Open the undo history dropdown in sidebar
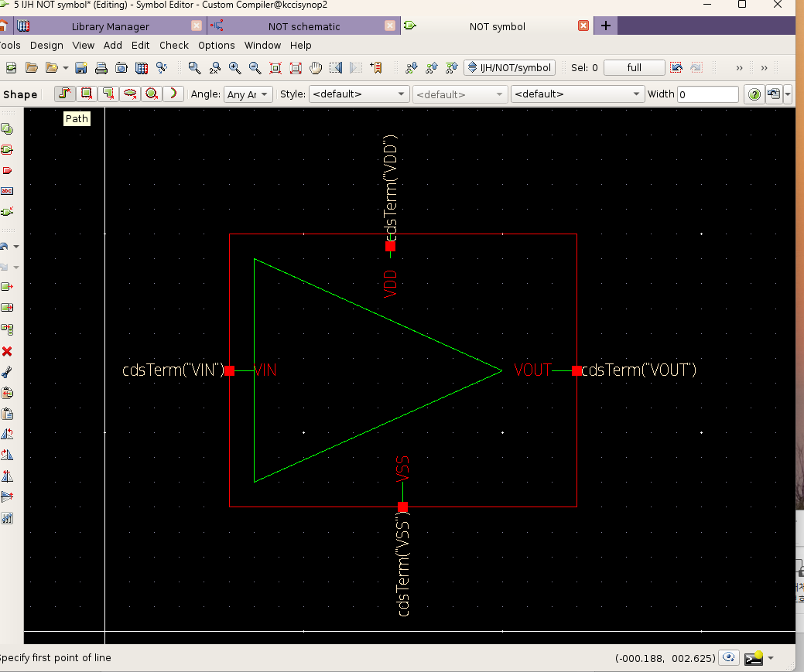The width and height of the screenshot is (804, 672). click(16, 247)
